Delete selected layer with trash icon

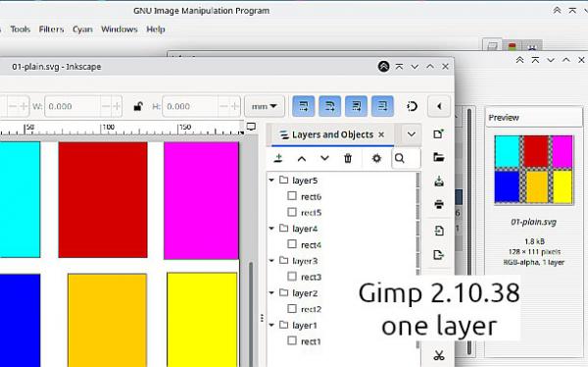pos(348,158)
